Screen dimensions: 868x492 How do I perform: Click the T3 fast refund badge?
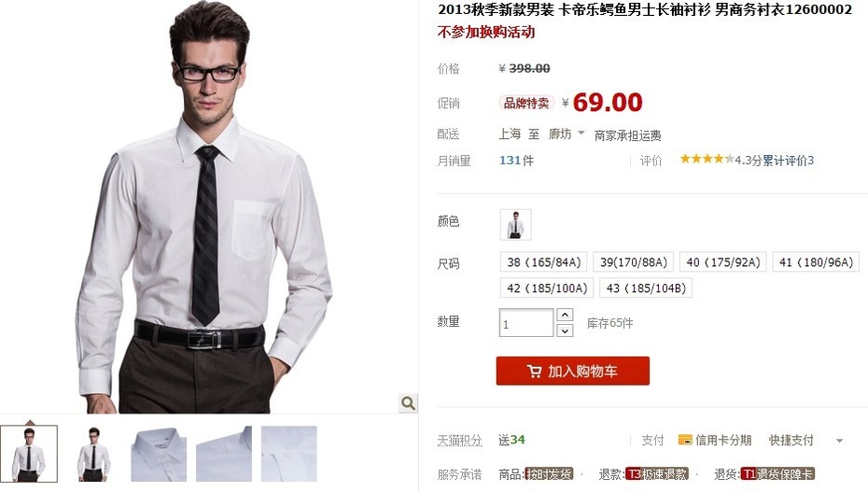pos(656,474)
